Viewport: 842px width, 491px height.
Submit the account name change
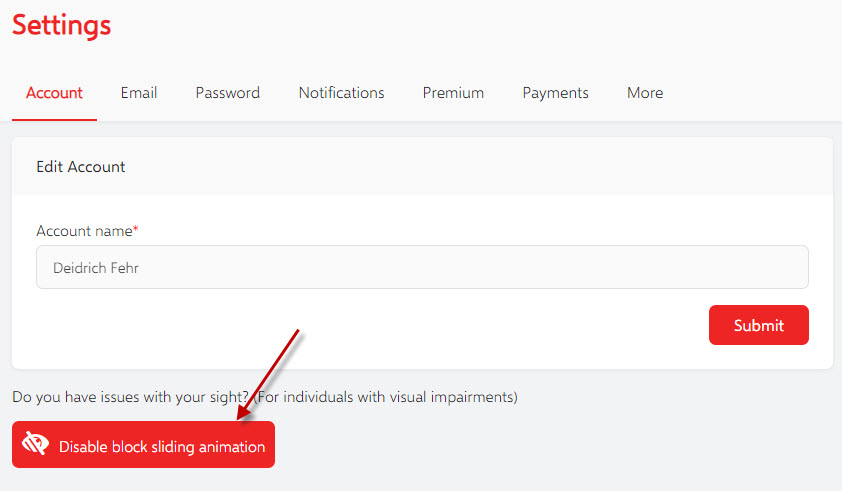(759, 325)
